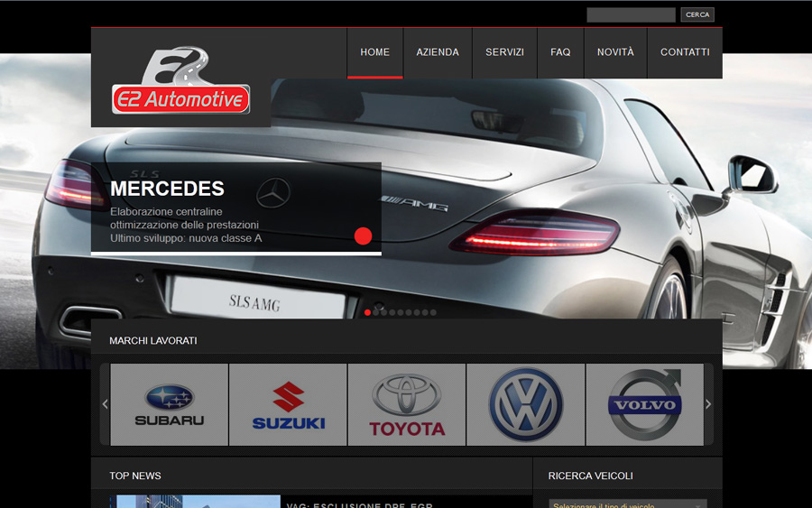
Task: Show previous brands with left arrow
Action: tap(106, 404)
